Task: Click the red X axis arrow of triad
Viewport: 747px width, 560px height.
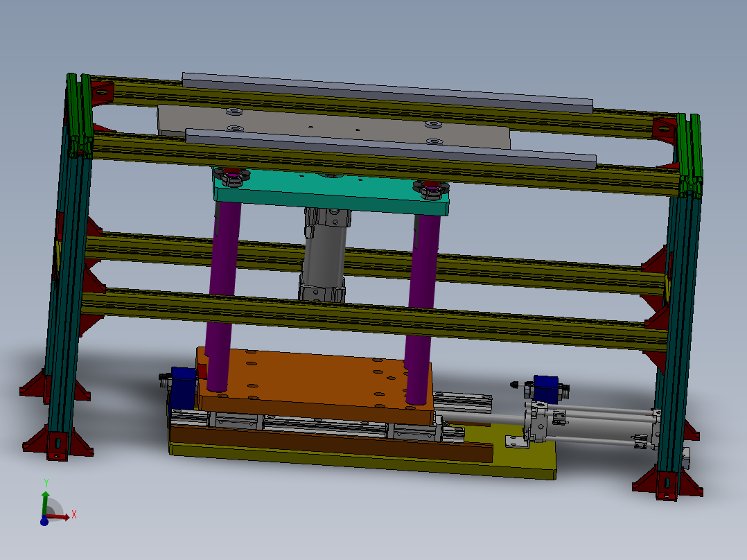Action: [60, 517]
